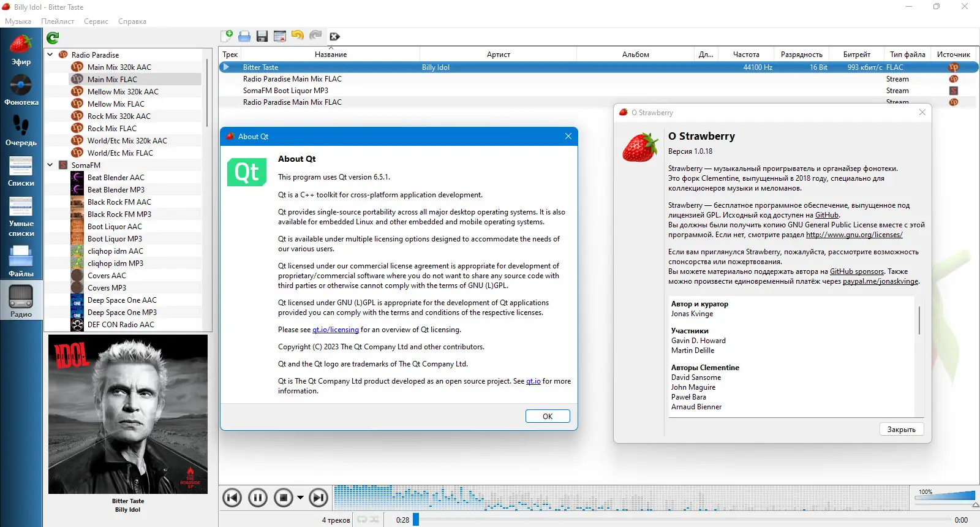Image resolution: width=980 pixels, height=527 pixels.
Task: Click OK in the About Qt dialog
Action: point(548,416)
